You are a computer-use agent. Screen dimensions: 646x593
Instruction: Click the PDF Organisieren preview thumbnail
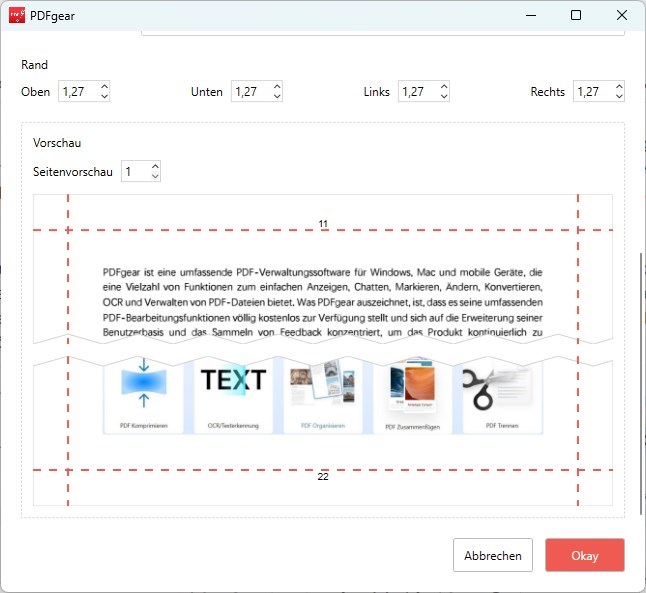tap(323, 395)
